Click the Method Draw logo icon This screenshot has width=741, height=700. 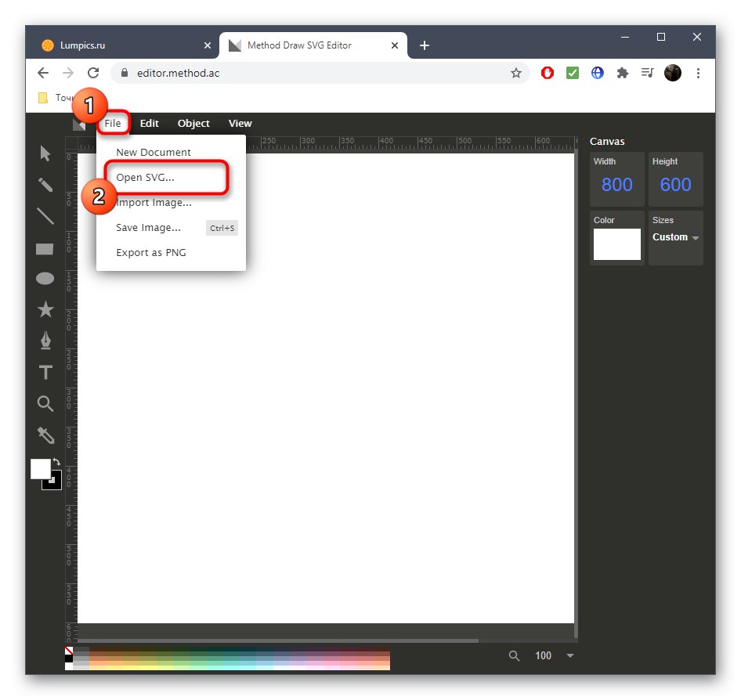tap(79, 124)
